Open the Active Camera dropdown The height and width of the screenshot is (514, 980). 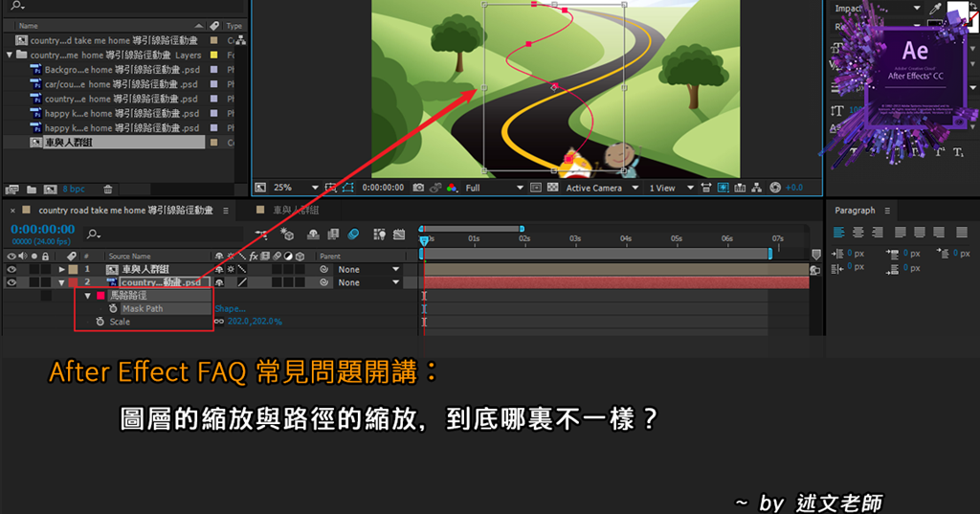pos(602,188)
